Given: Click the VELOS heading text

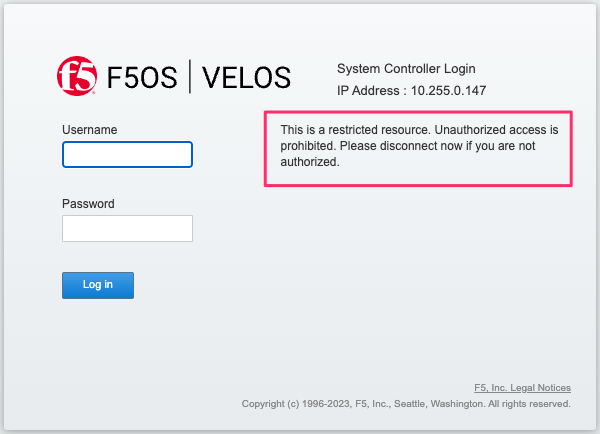Looking at the screenshot, I should tap(246, 78).
